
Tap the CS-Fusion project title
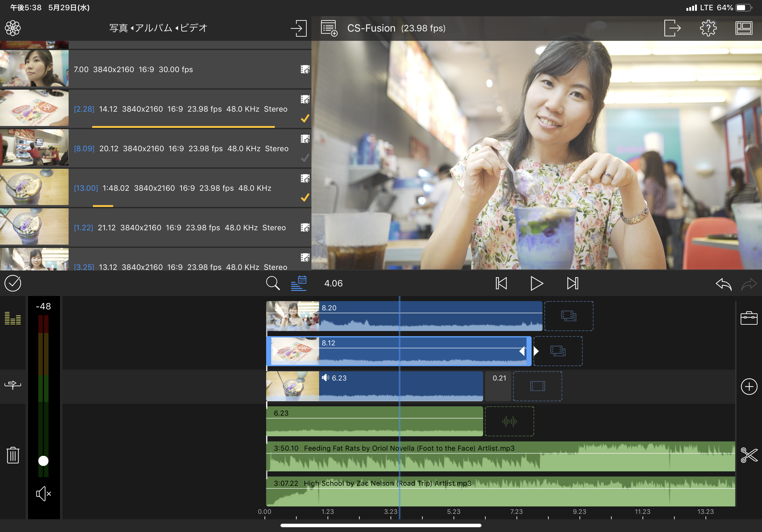pos(371,28)
